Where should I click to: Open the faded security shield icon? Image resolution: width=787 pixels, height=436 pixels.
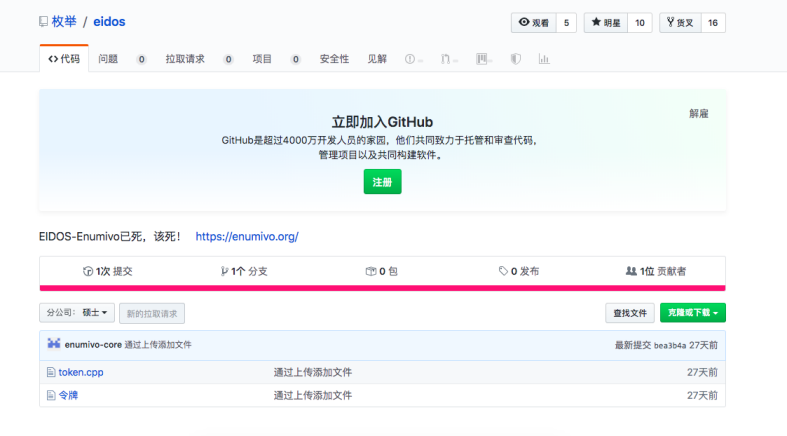point(515,59)
